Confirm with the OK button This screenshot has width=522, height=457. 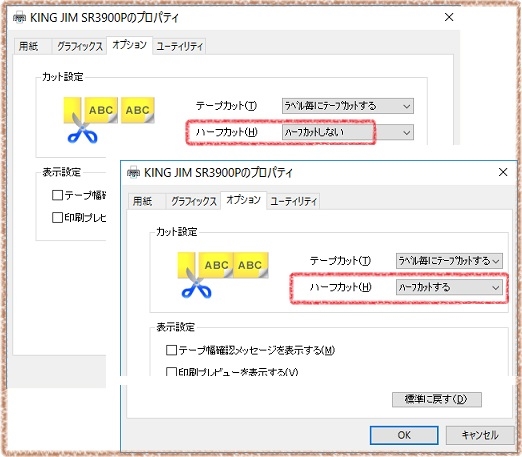pyautogui.click(x=404, y=435)
